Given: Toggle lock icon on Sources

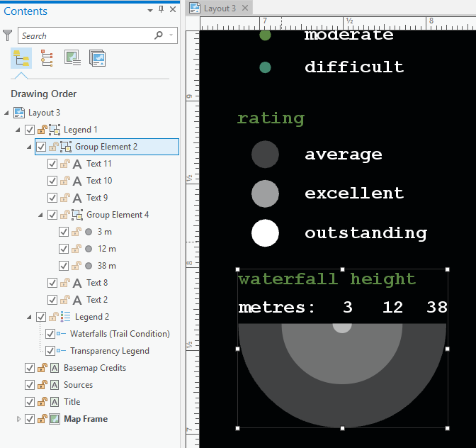Looking at the screenshot, I should click(x=42, y=385).
